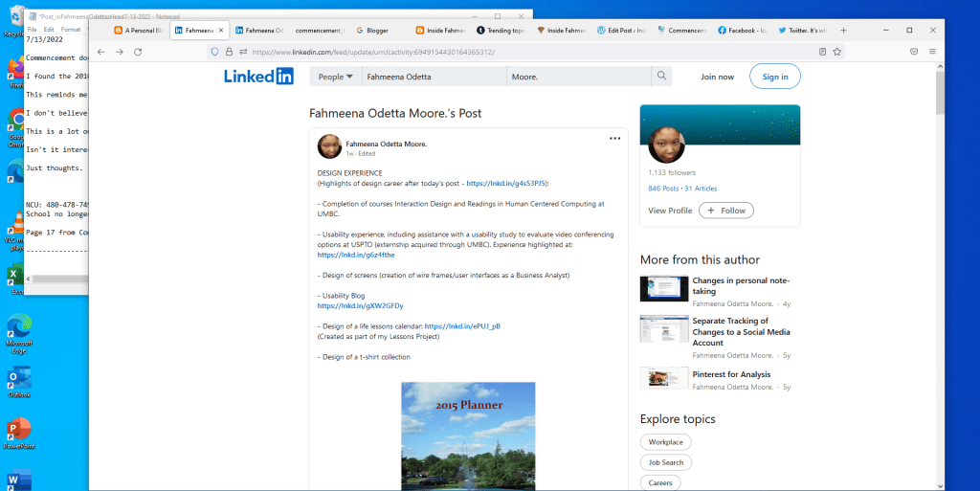Open PowerPoint from the desktop

(x=17, y=432)
